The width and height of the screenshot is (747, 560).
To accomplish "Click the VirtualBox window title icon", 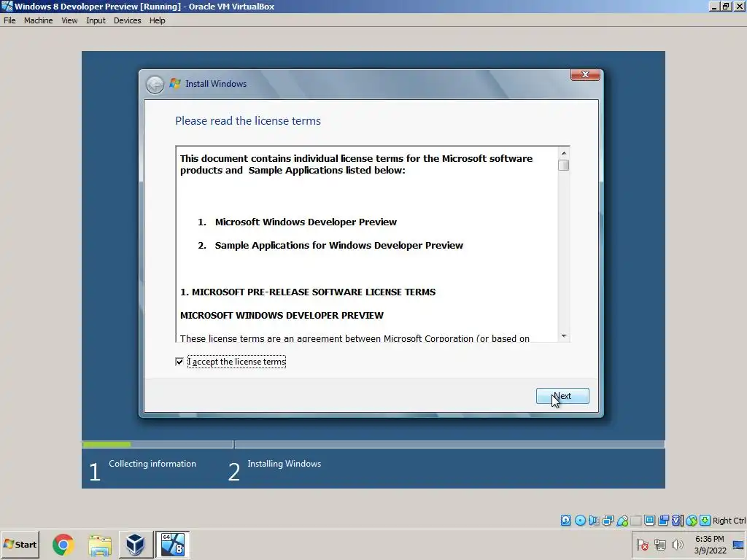I will point(7,6).
